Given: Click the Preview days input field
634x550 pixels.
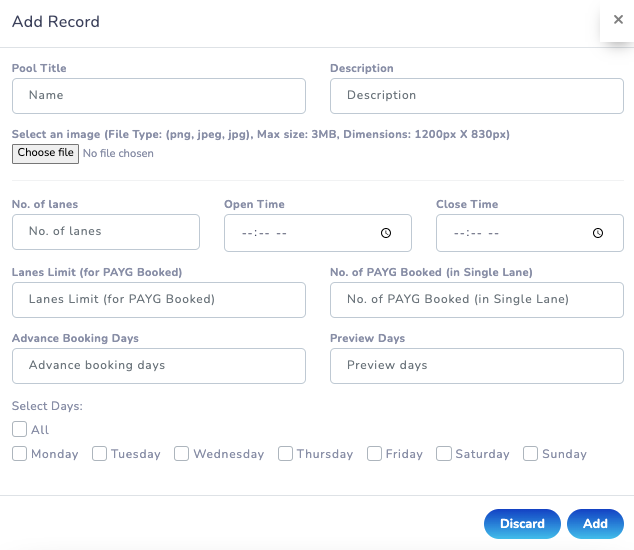Looking at the screenshot, I should coord(476,366).
